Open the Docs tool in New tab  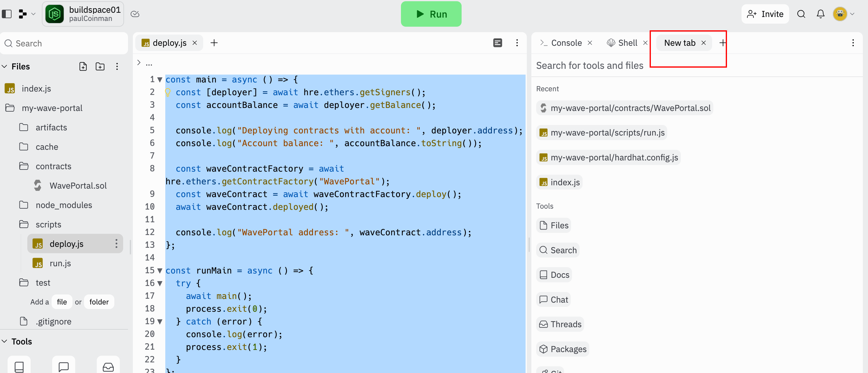click(554, 275)
